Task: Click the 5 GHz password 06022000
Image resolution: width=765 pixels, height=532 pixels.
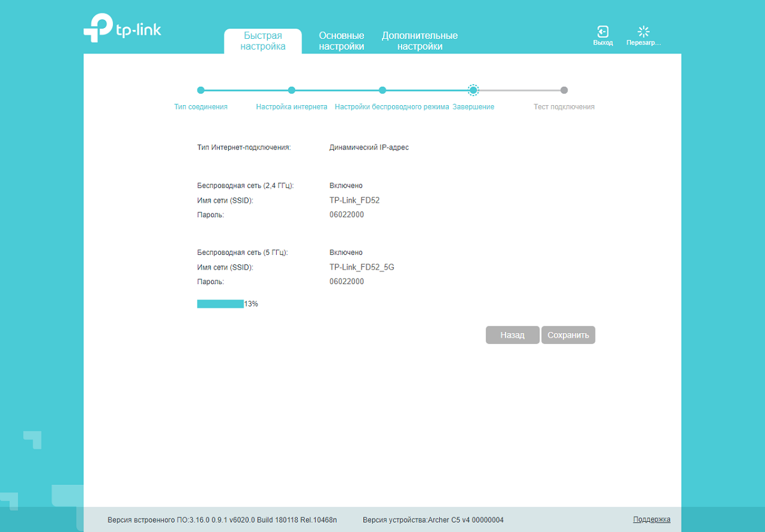Action: click(347, 282)
